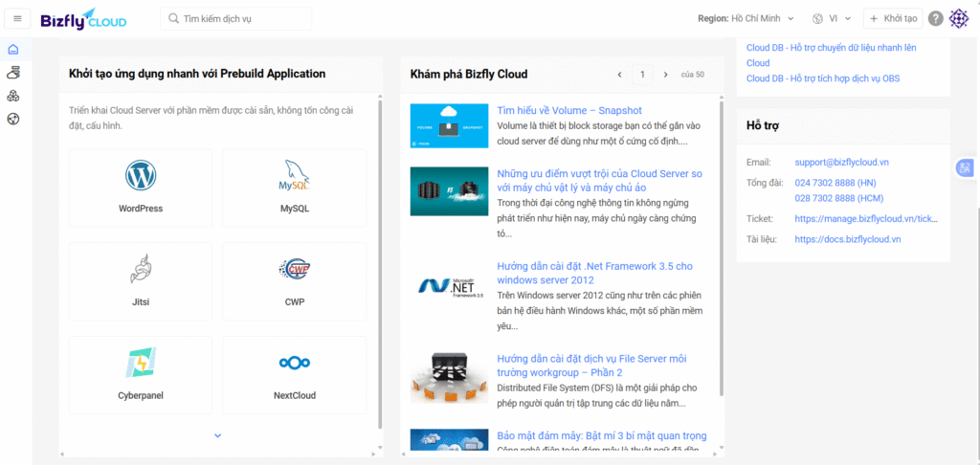This screenshot has height=465, width=980.
Task: Click the Khởi tạo button
Action: pos(894,18)
